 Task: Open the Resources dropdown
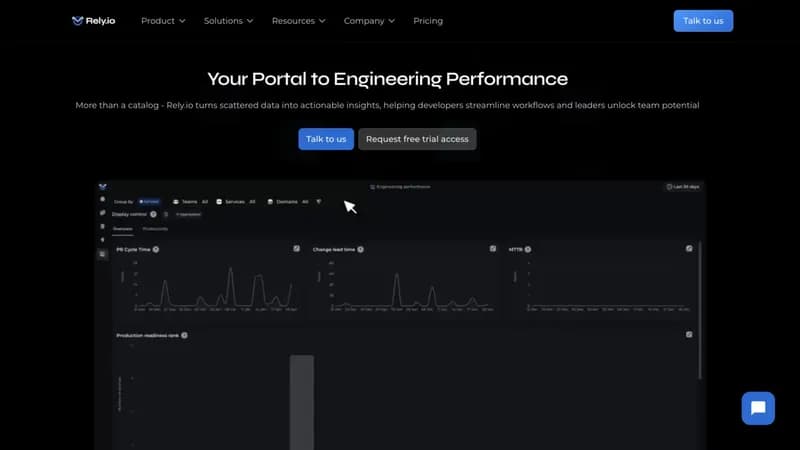click(298, 21)
